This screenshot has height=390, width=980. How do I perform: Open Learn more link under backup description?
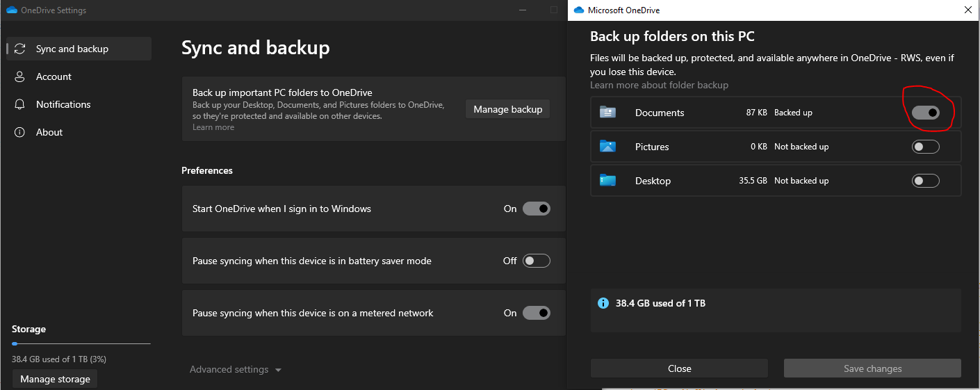(x=213, y=127)
